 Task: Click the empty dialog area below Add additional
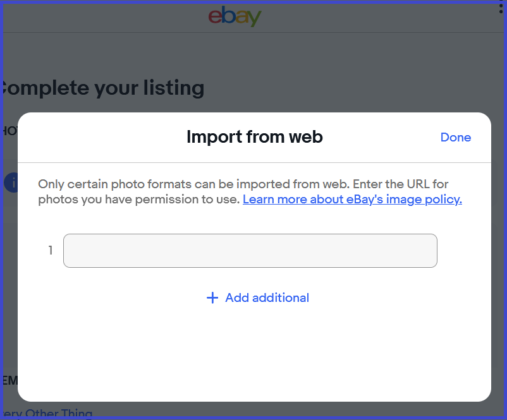255,356
